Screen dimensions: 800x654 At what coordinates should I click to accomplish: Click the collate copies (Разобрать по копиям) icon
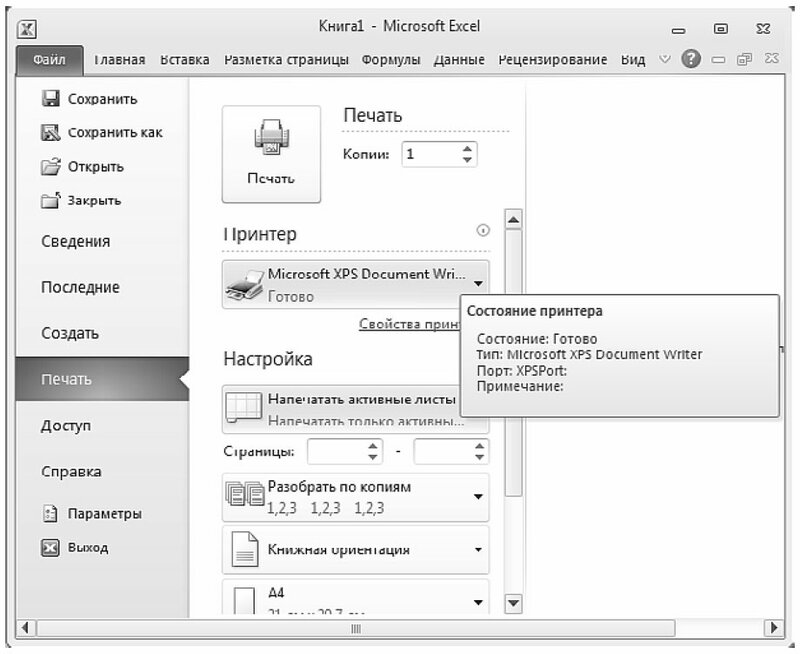click(x=244, y=494)
